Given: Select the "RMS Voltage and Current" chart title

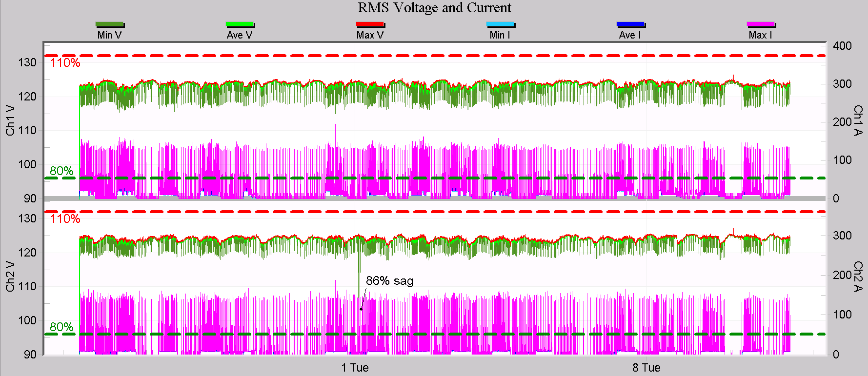Looking at the screenshot, I should [434, 8].
